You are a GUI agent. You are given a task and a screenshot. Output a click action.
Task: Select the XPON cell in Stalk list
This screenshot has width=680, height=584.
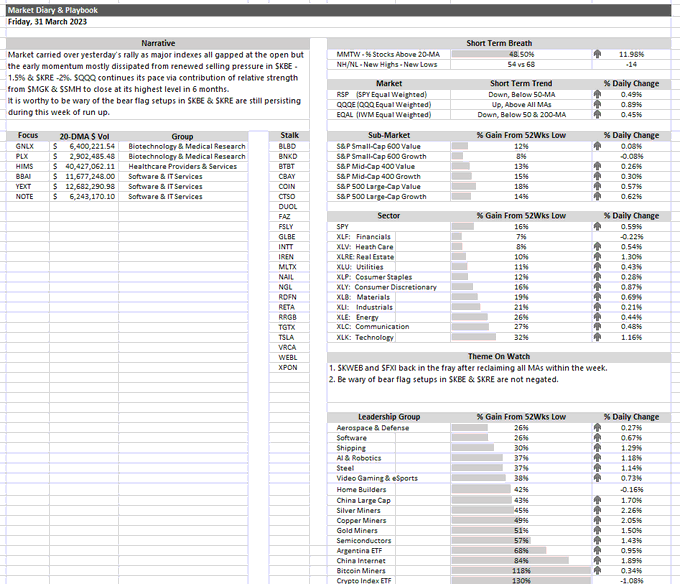[x=288, y=367]
